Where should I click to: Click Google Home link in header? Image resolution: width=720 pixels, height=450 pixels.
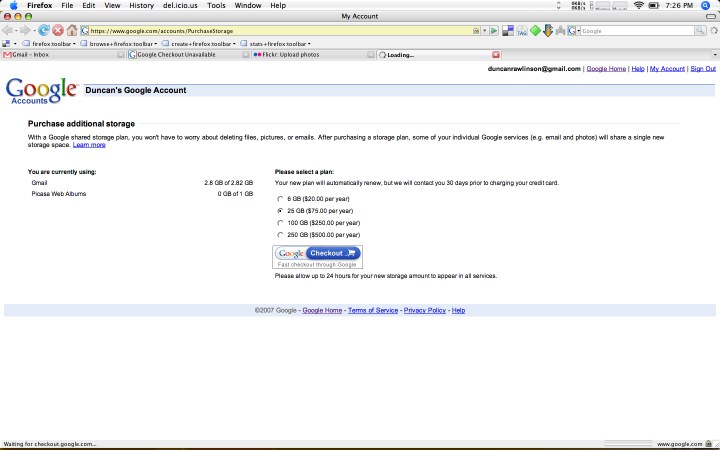click(606, 69)
